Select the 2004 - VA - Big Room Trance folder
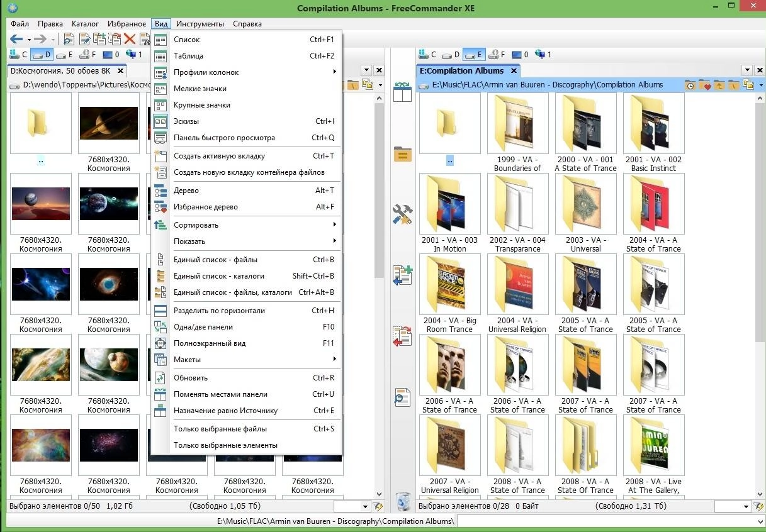 click(450, 293)
